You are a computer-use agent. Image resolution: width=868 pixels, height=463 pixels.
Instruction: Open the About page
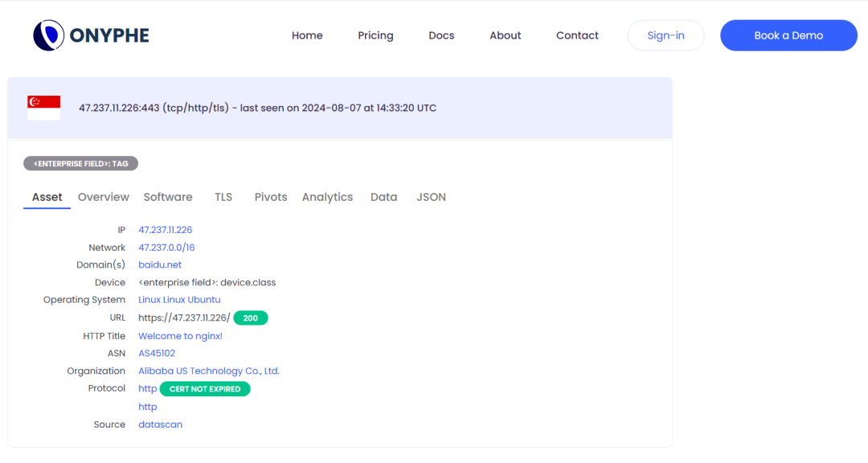click(x=505, y=35)
